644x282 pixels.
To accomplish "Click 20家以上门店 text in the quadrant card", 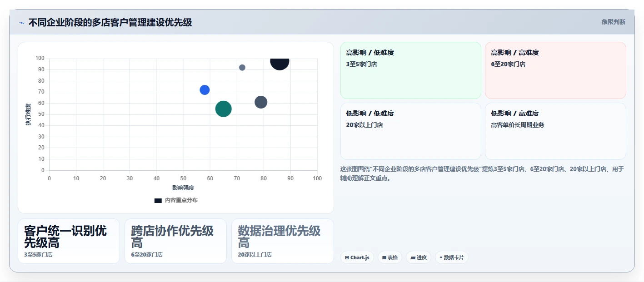I will pyautogui.click(x=364, y=125).
